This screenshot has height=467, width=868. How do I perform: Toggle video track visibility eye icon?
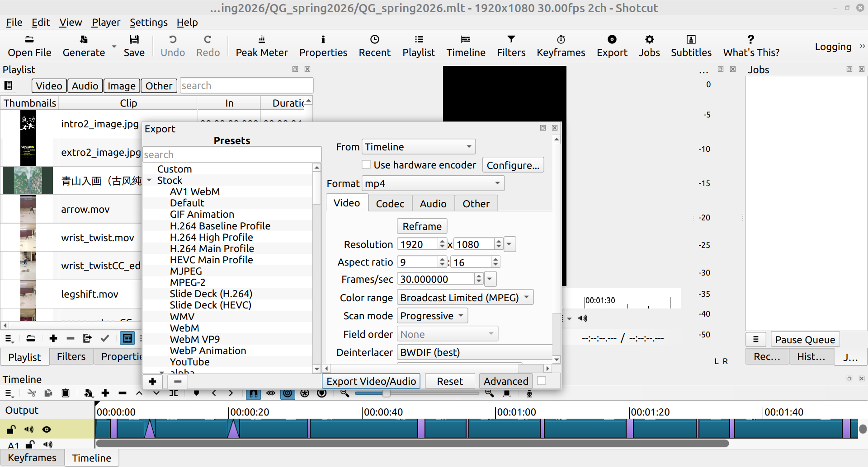pyautogui.click(x=47, y=430)
